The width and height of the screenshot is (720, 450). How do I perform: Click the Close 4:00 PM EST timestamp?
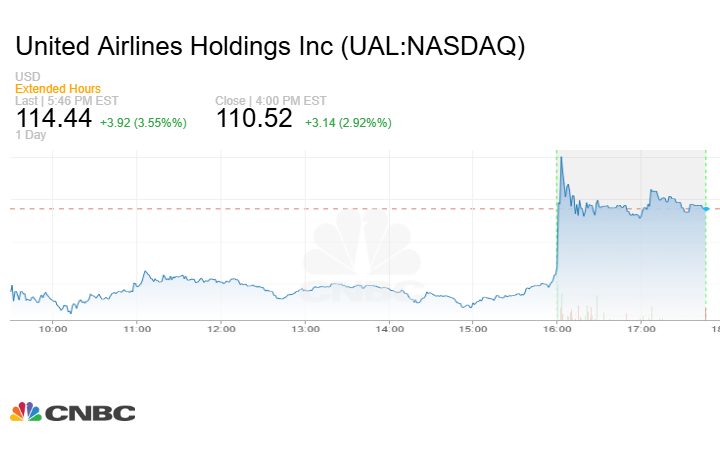[269, 100]
